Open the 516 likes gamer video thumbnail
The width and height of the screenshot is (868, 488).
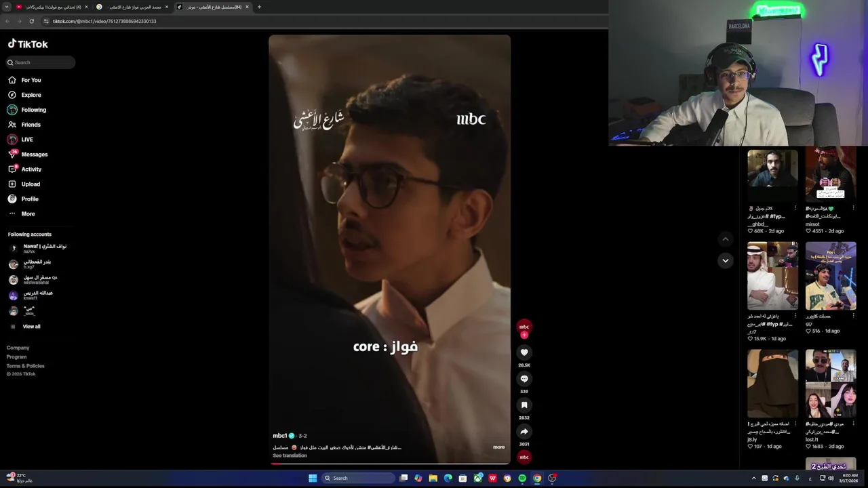831,275
